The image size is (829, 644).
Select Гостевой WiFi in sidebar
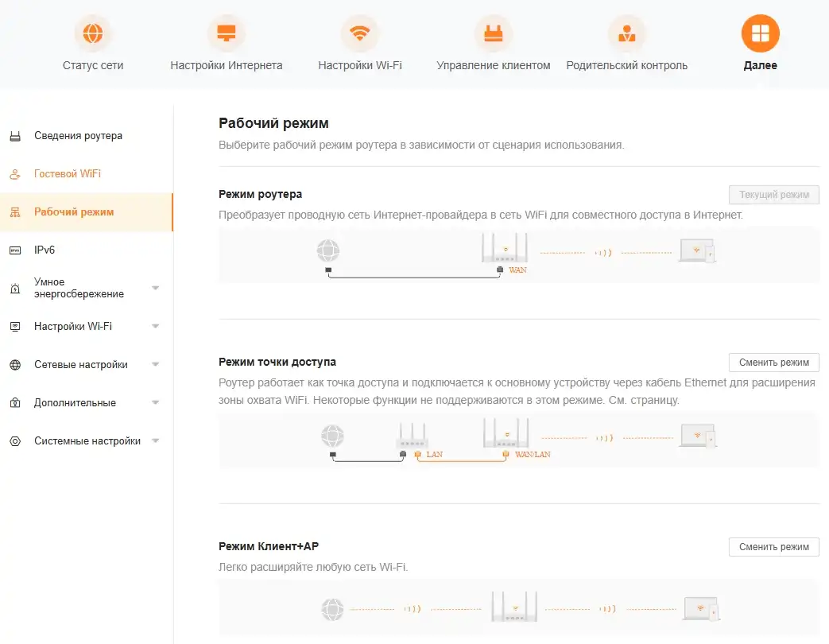[68, 174]
